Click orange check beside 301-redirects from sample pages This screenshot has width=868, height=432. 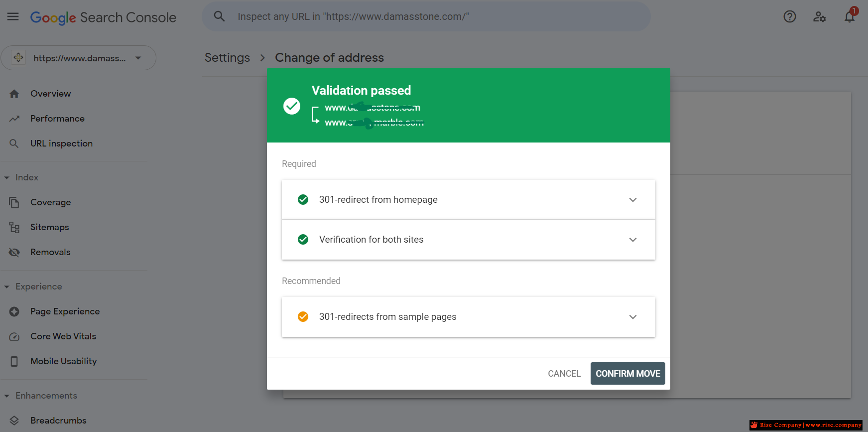click(303, 317)
